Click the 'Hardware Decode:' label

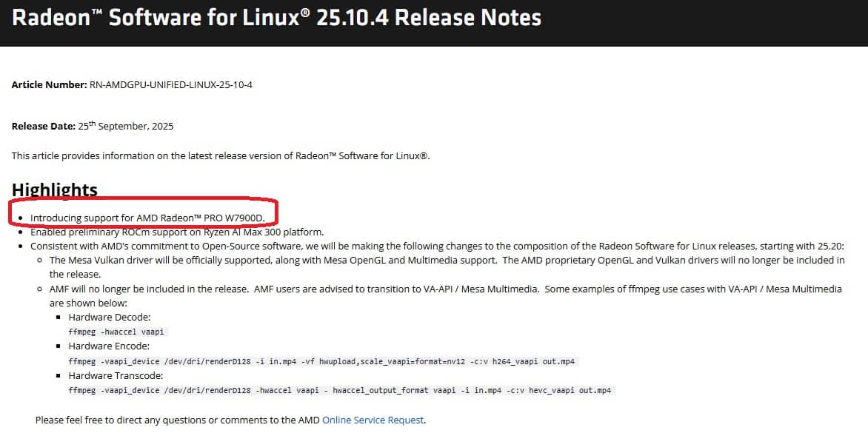point(110,318)
